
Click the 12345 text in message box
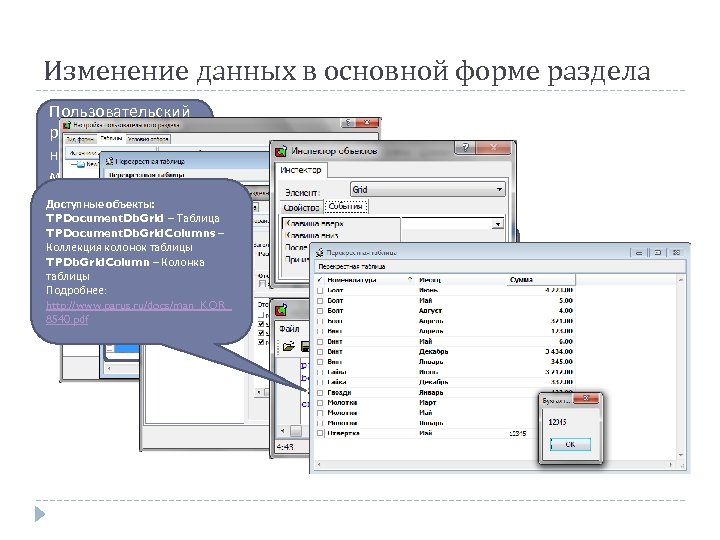click(557, 422)
